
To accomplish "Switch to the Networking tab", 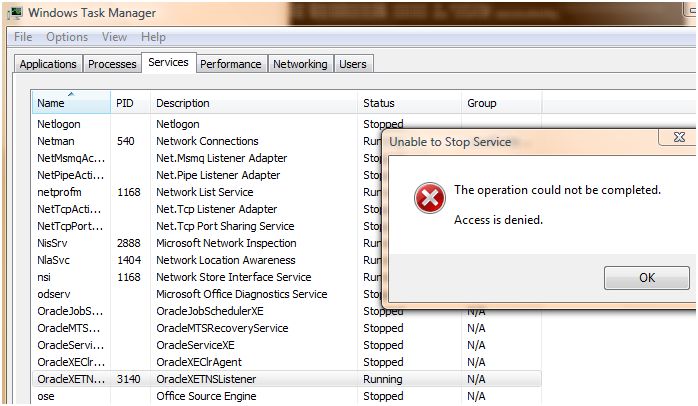I will click(300, 64).
